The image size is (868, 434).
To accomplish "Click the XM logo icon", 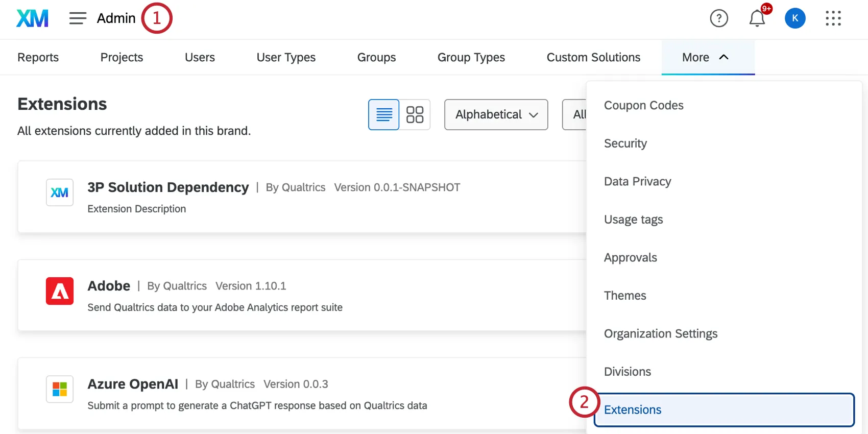I will (32, 18).
